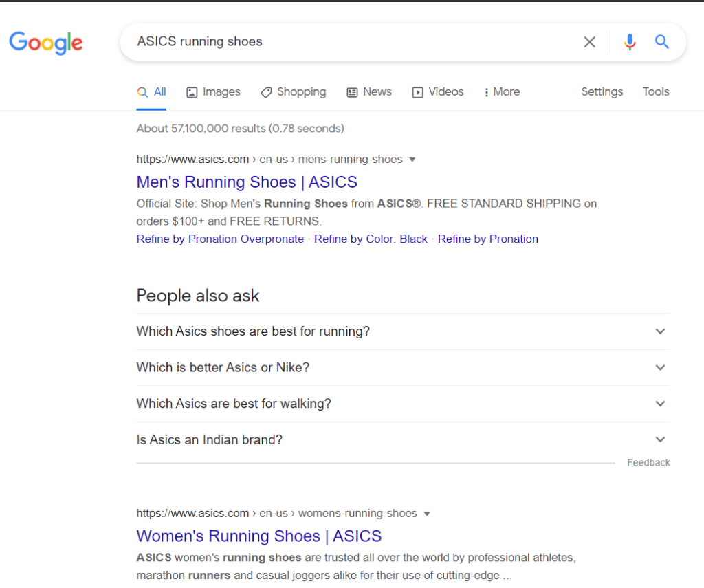This screenshot has width=704, height=588.
Task: Click the Feedback link
Action: point(648,463)
